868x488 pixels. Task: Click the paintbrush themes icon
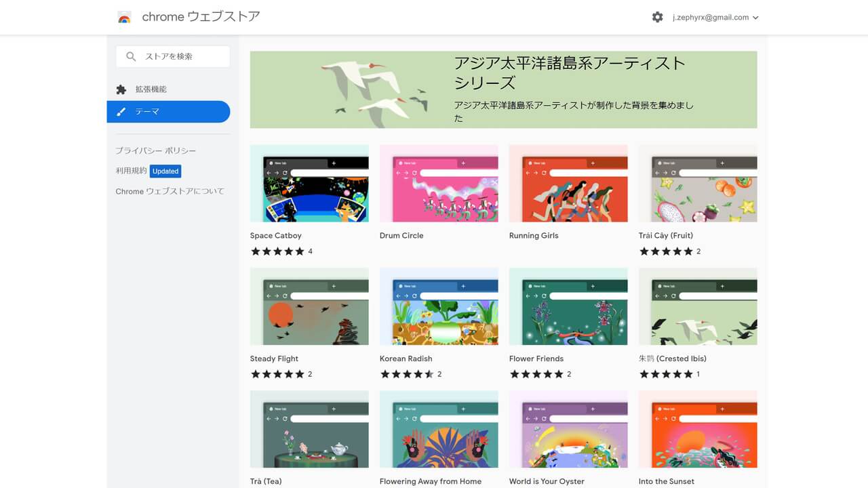[121, 112]
